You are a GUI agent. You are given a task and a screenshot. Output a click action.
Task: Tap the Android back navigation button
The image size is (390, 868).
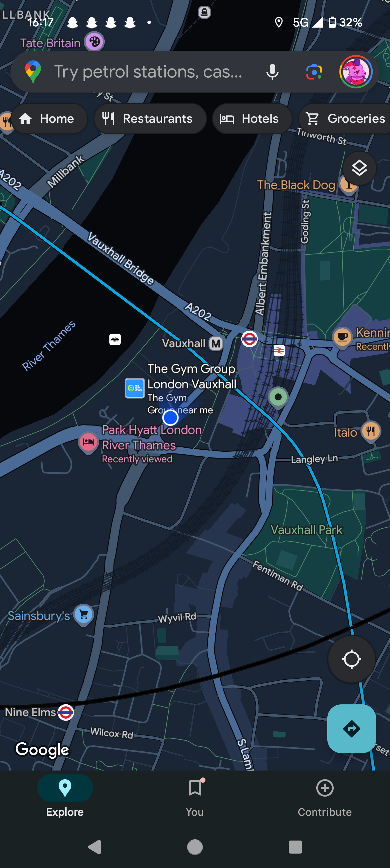[x=95, y=847]
